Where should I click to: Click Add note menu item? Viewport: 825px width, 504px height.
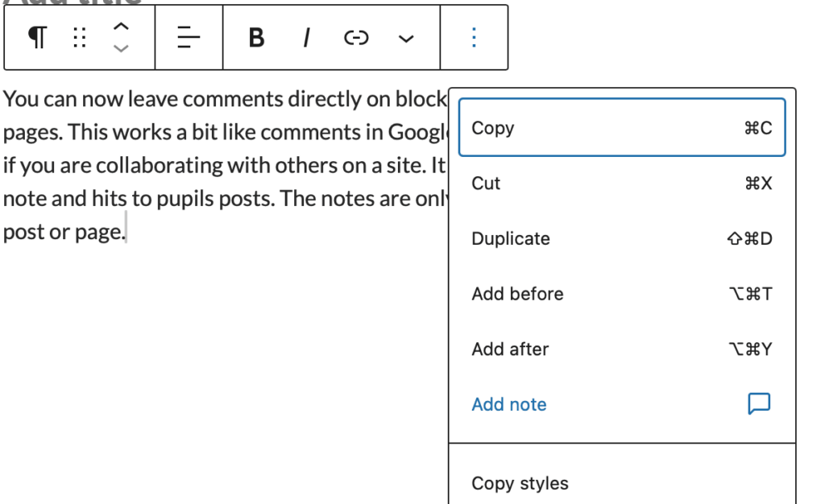coord(622,404)
